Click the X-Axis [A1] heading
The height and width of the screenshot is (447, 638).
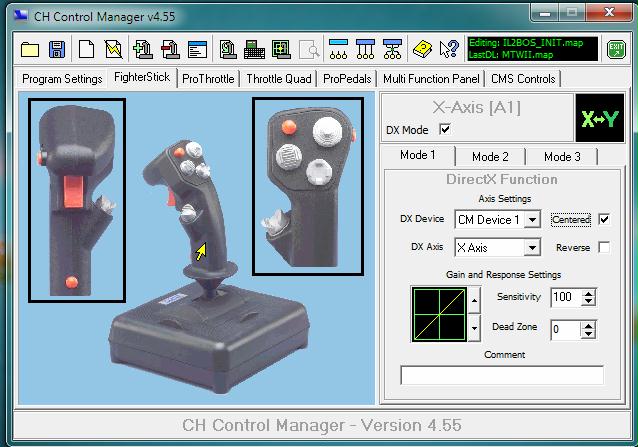476,108
